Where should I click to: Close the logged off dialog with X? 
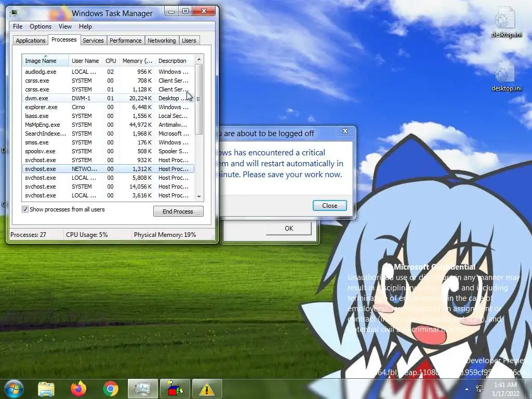[345, 131]
